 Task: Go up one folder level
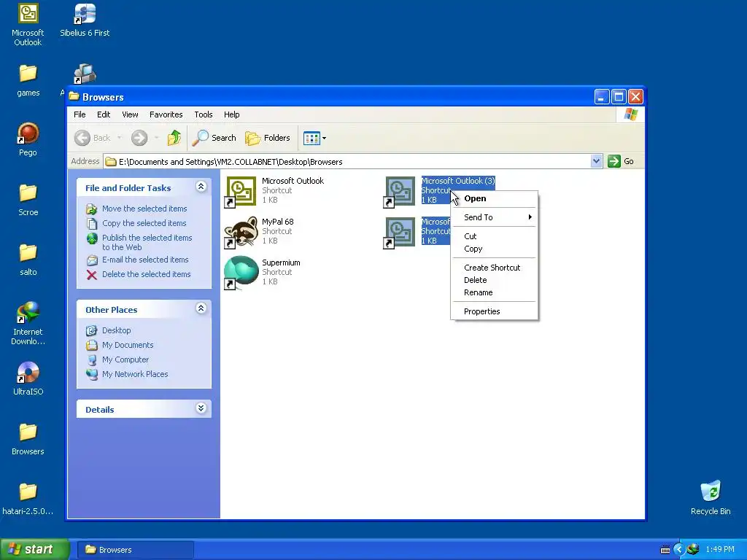pos(174,138)
